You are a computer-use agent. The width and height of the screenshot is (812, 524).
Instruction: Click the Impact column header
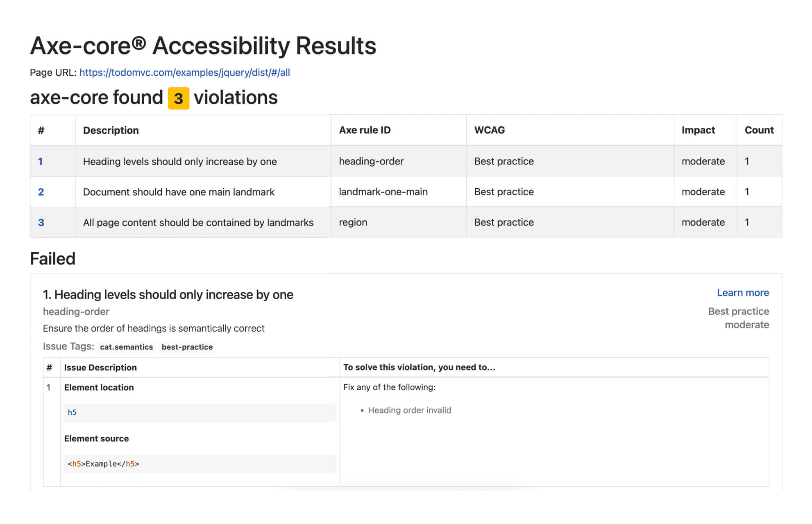pyautogui.click(x=698, y=130)
